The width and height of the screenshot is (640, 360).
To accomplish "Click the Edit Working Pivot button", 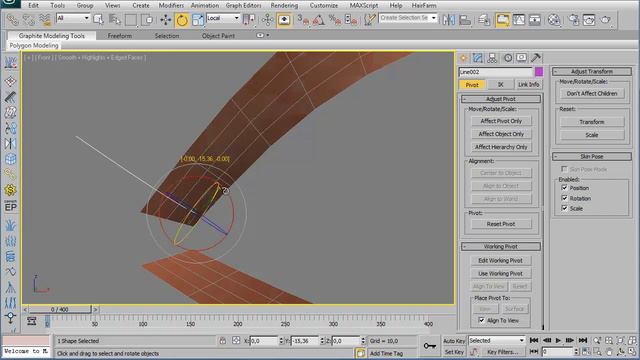I will tap(501, 260).
